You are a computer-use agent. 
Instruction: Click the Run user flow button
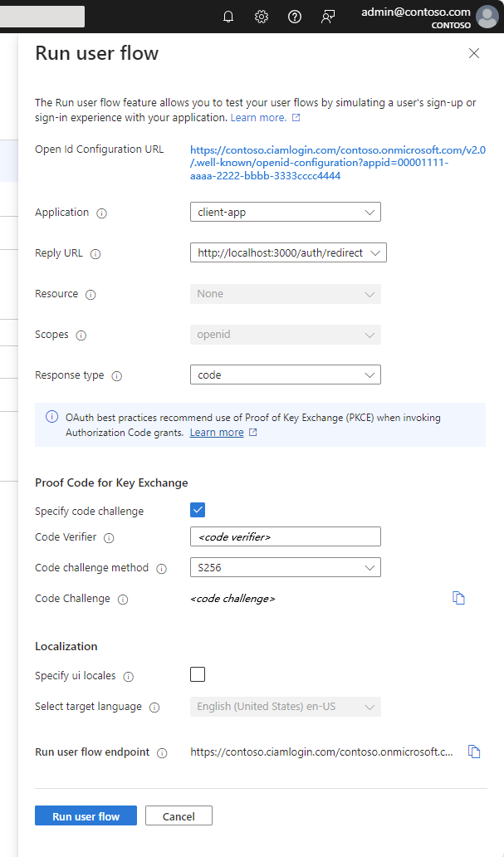click(x=86, y=815)
